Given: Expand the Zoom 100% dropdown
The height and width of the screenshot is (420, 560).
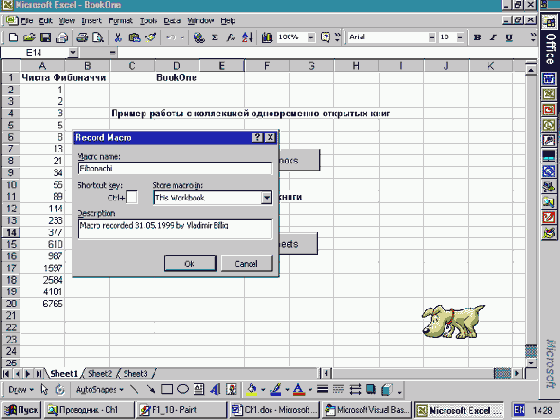Looking at the screenshot, I should [311, 37].
